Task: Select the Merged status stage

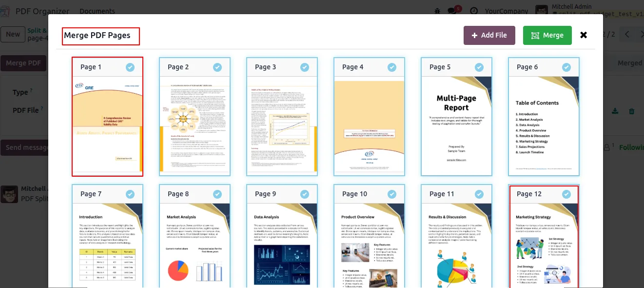Action: (629, 63)
